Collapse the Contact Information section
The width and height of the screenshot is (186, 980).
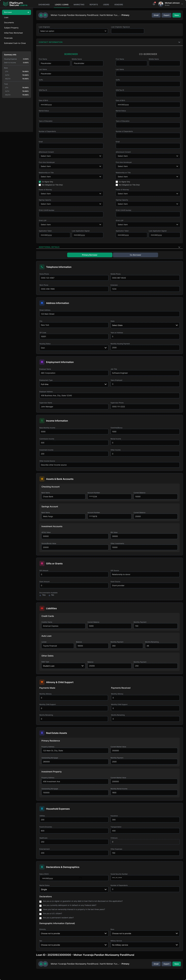(x=179, y=42)
